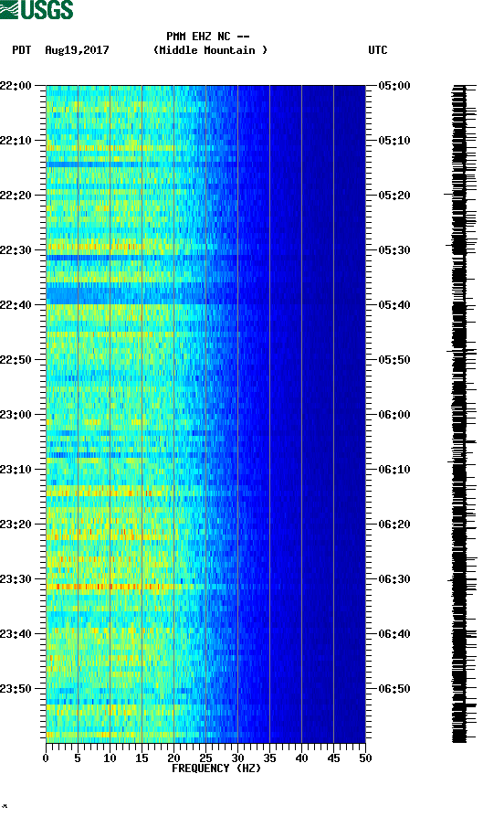Click the '06:00' UTC time label
Viewport: 504px width, 816px height.
click(x=394, y=415)
